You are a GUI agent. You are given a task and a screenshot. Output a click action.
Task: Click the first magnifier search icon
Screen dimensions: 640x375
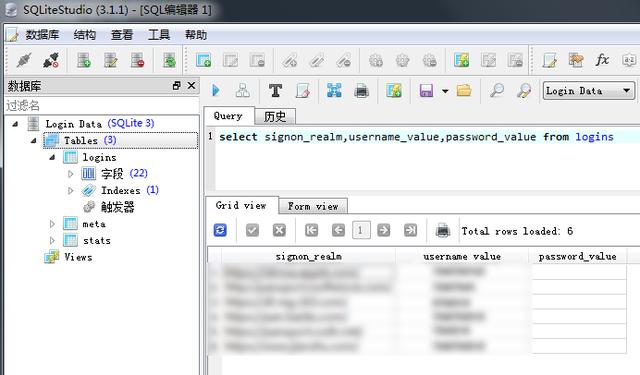pos(496,90)
